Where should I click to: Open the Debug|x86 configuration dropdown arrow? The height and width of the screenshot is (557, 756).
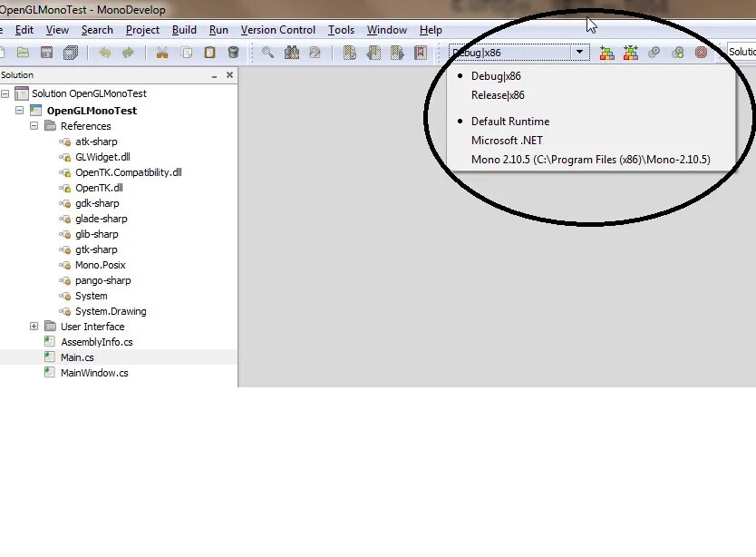[579, 52]
